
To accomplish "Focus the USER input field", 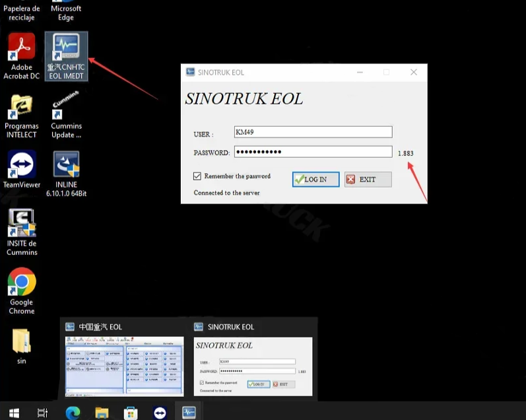I will pyautogui.click(x=313, y=132).
